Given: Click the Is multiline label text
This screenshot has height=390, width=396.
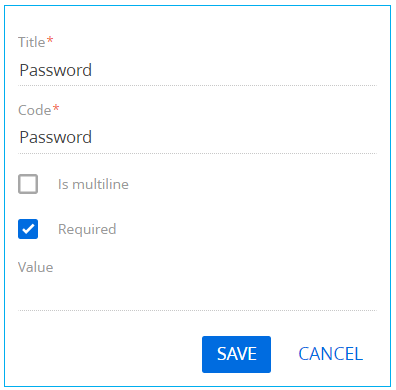Looking at the screenshot, I should [93, 184].
